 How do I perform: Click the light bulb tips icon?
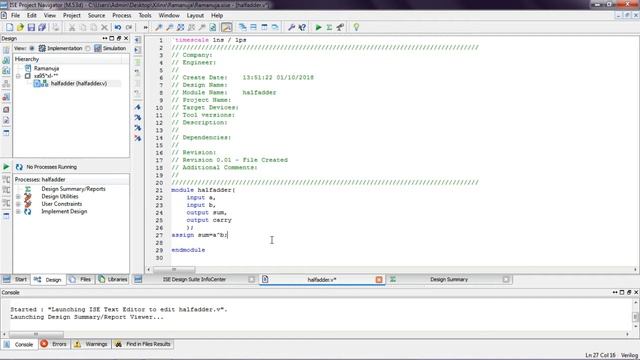356,27
